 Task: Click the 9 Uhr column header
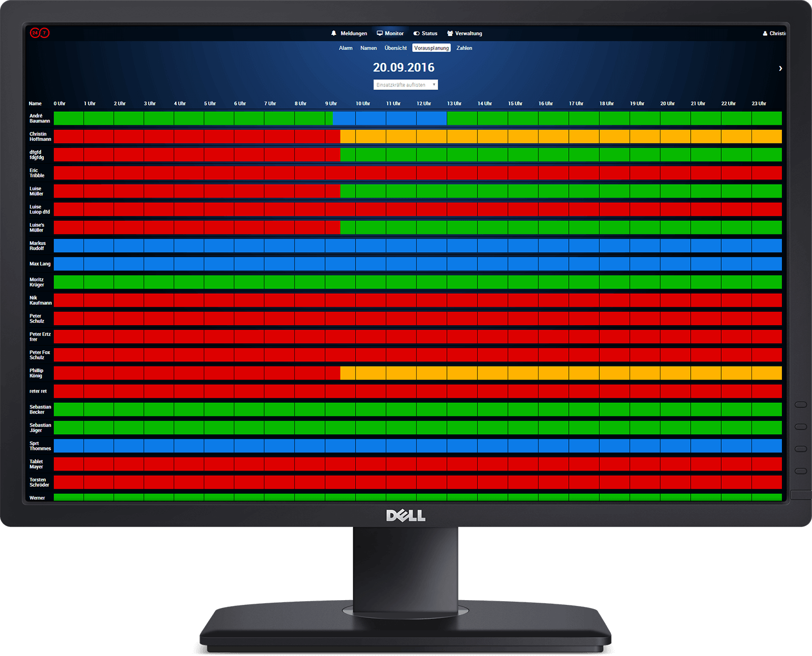point(331,103)
